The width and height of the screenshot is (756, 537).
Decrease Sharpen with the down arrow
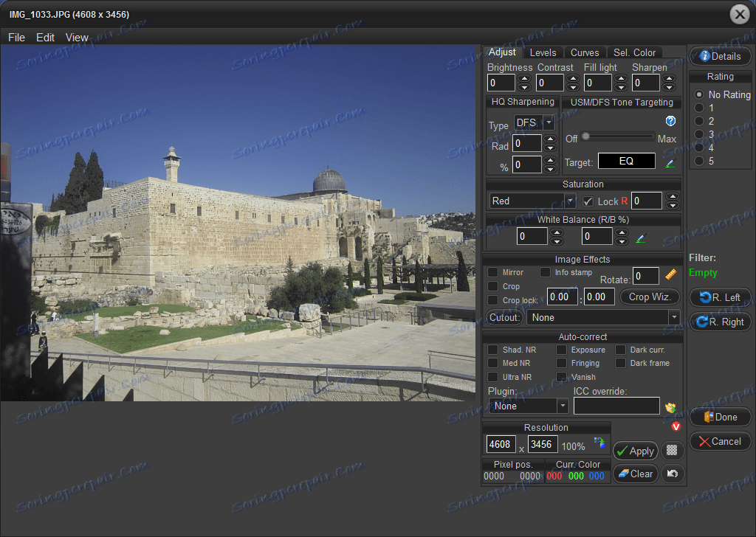click(669, 87)
